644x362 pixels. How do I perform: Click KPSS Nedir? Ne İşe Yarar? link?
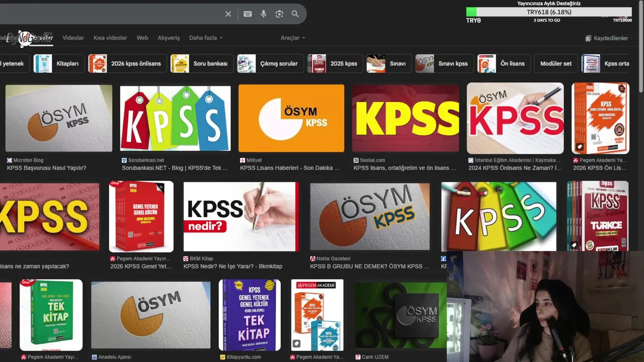[233, 266]
